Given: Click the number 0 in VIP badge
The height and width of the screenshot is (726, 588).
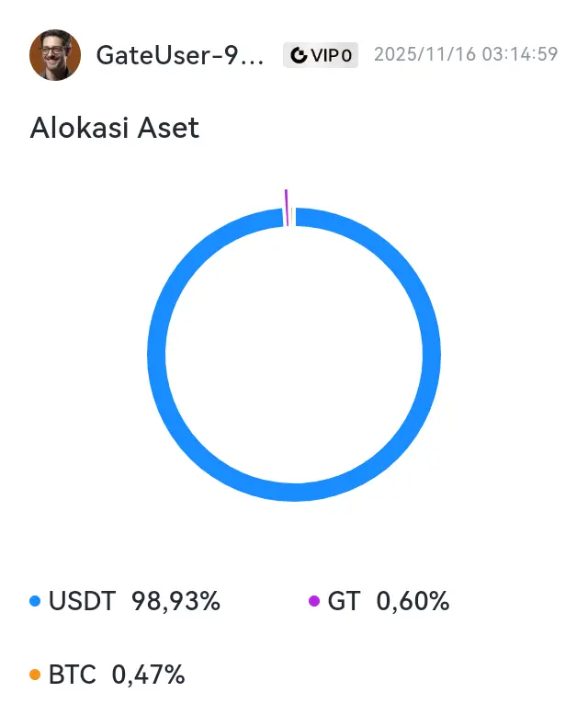Looking at the screenshot, I should coord(346,56).
